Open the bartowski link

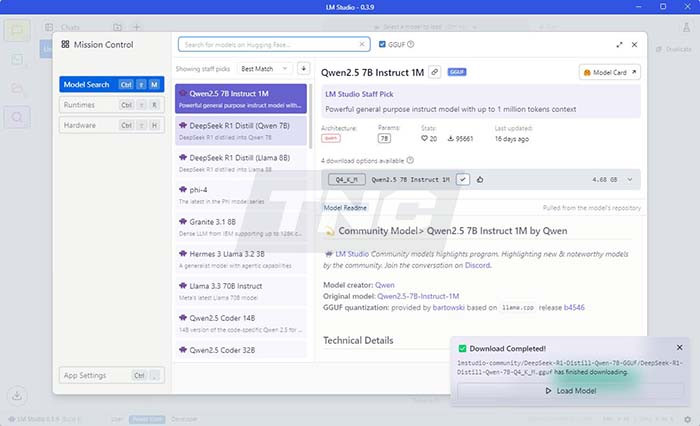click(448, 307)
